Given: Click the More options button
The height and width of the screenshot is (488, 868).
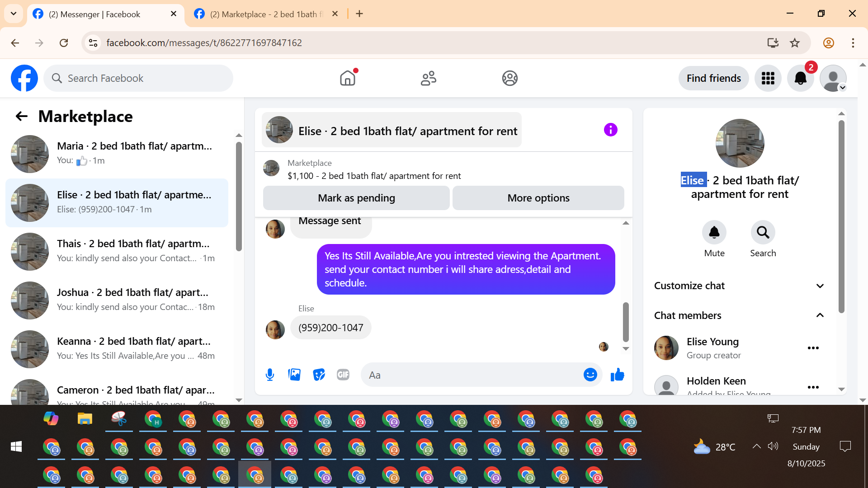Looking at the screenshot, I should coord(538,198).
